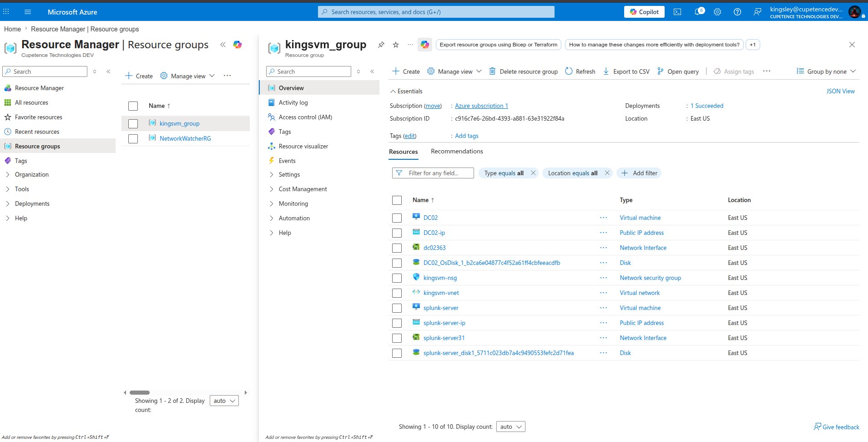Open the feedback icon in the top bar
This screenshot has width=868, height=442.
(757, 12)
